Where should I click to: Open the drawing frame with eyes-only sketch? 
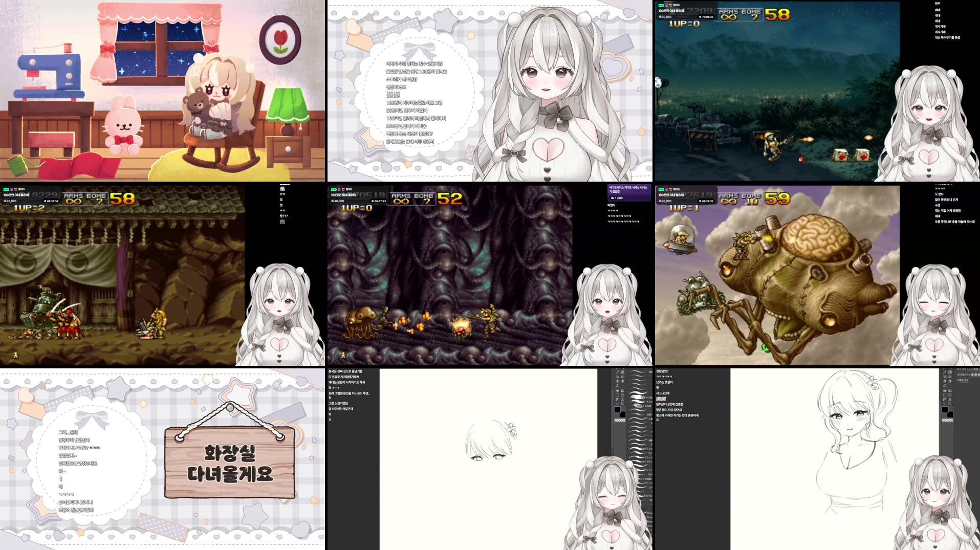pos(490,459)
